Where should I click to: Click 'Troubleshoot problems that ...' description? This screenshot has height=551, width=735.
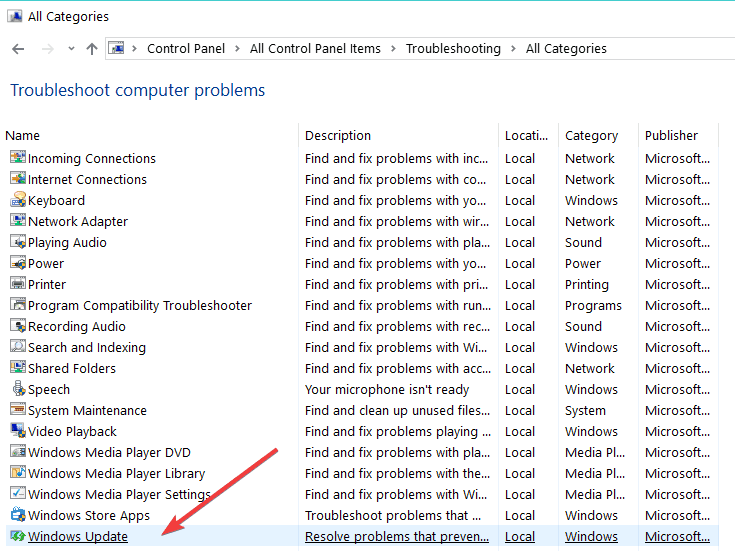393,515
